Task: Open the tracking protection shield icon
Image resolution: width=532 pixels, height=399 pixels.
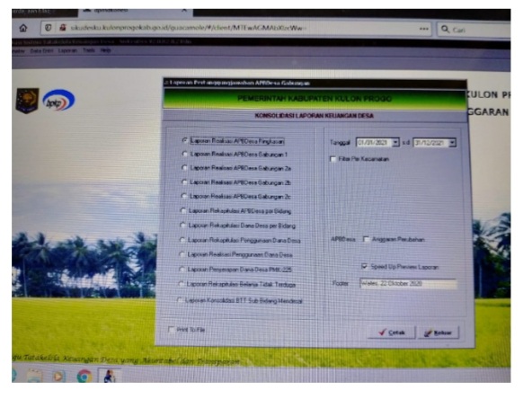Action: coord(49,28)
